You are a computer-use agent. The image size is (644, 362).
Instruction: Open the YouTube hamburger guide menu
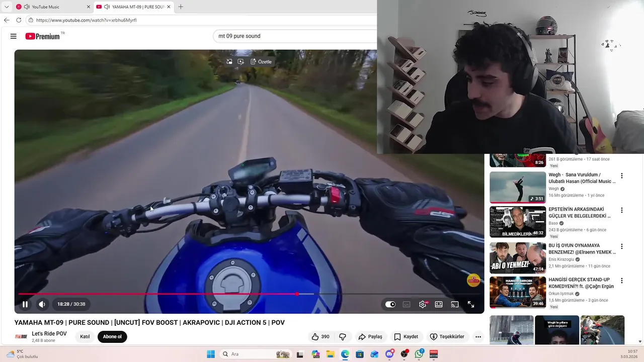(14, 36)
